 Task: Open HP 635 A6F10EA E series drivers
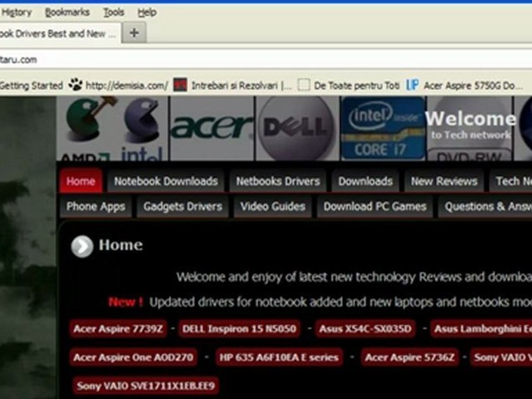(x=279, y=357)
